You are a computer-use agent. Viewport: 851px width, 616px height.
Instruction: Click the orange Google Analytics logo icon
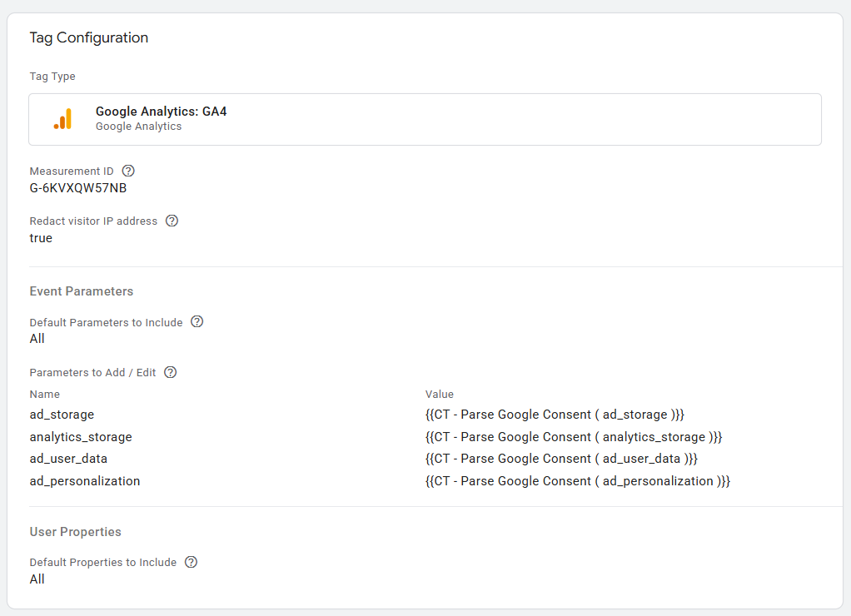(63, 119)
